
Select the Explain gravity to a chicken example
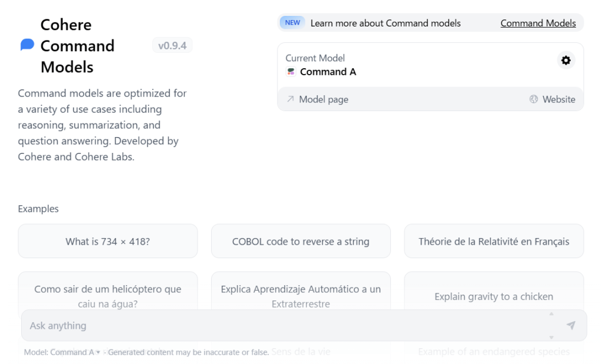494,296
